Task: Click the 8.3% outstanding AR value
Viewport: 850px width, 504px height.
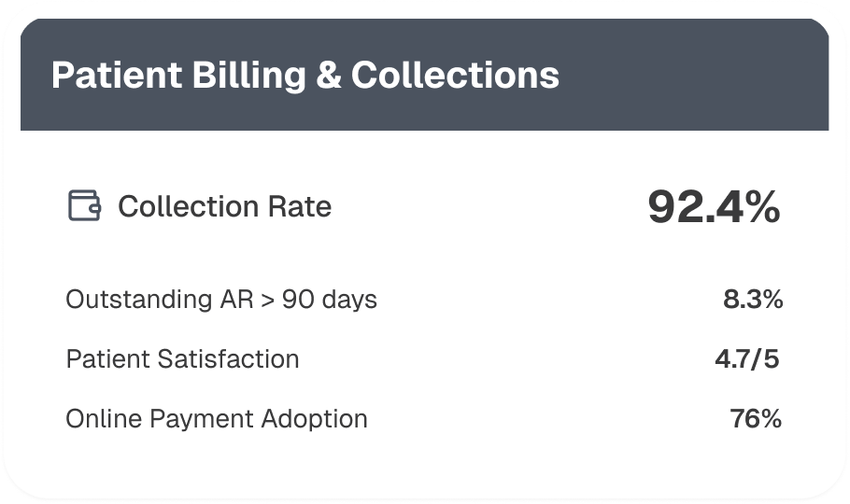Action: tap(752, 300)
